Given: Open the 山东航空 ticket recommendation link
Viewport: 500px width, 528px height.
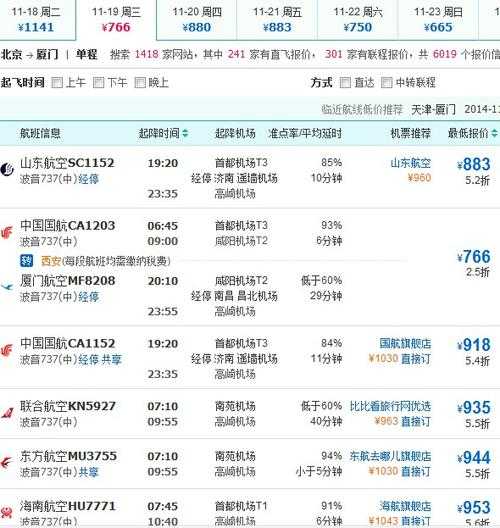Looking at the screenshot, I should pyautogui.click(x=411, y=163).
